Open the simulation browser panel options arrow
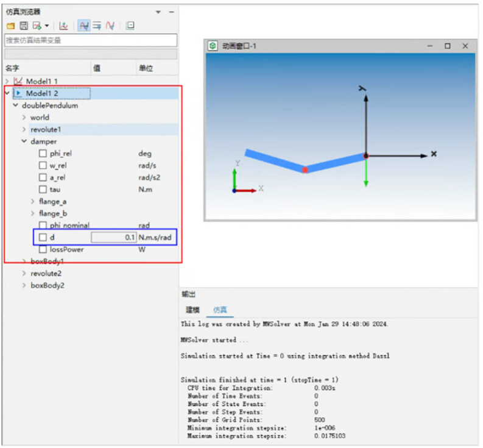Viewport: 483px width, 448px height. (x=158, y=12)
